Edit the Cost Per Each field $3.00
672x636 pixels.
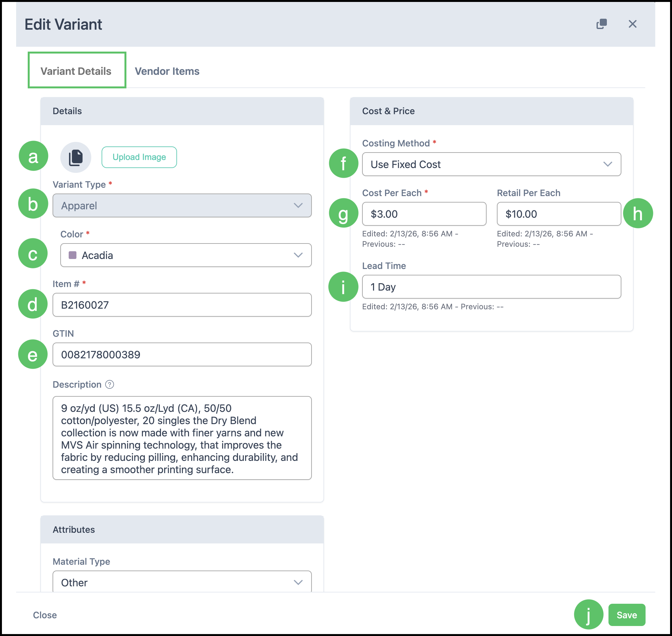[424, 214]
